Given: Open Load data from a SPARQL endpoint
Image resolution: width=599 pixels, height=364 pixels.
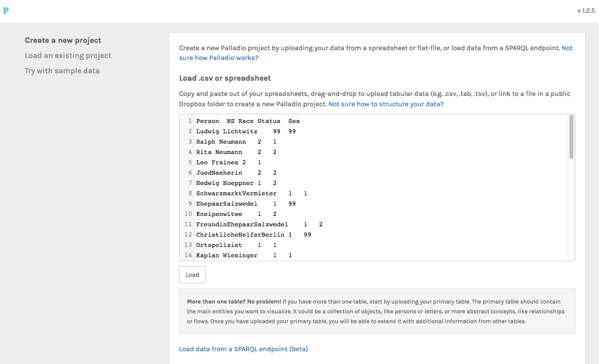Looking at the screenshot, I should click(243, 349).
